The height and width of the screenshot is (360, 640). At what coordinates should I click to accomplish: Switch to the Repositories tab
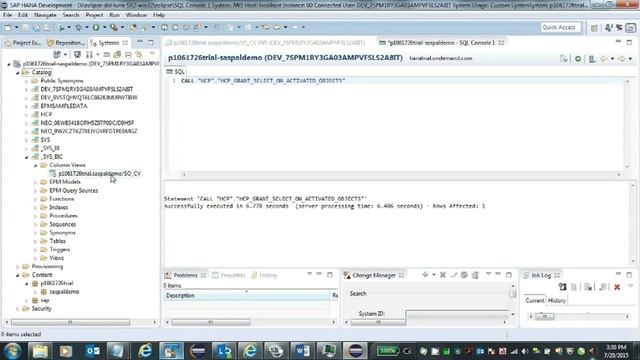66,42
